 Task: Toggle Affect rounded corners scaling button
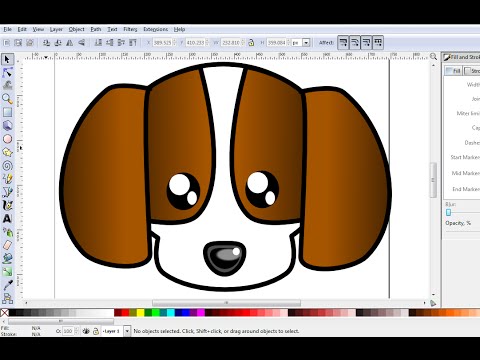click(355, 43)
